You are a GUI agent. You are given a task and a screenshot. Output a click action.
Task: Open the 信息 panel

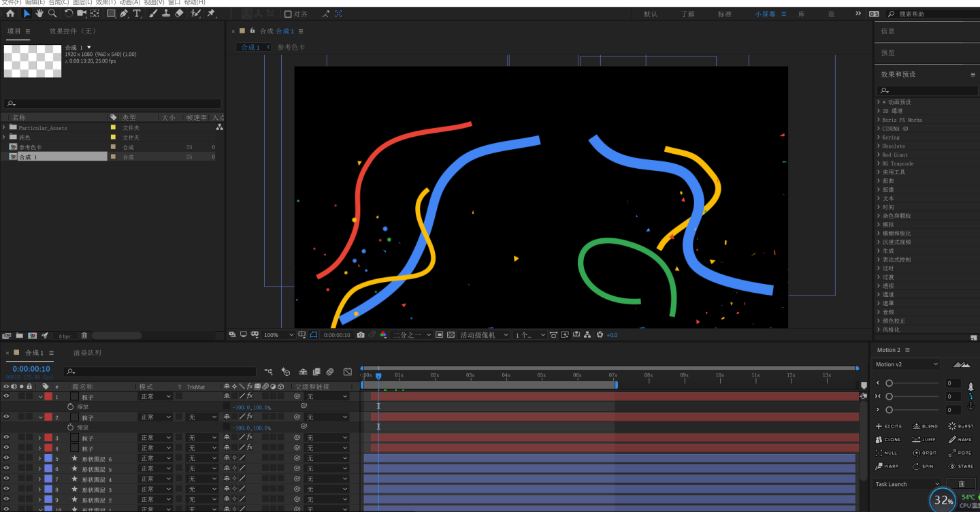click(x=887, y=31)
